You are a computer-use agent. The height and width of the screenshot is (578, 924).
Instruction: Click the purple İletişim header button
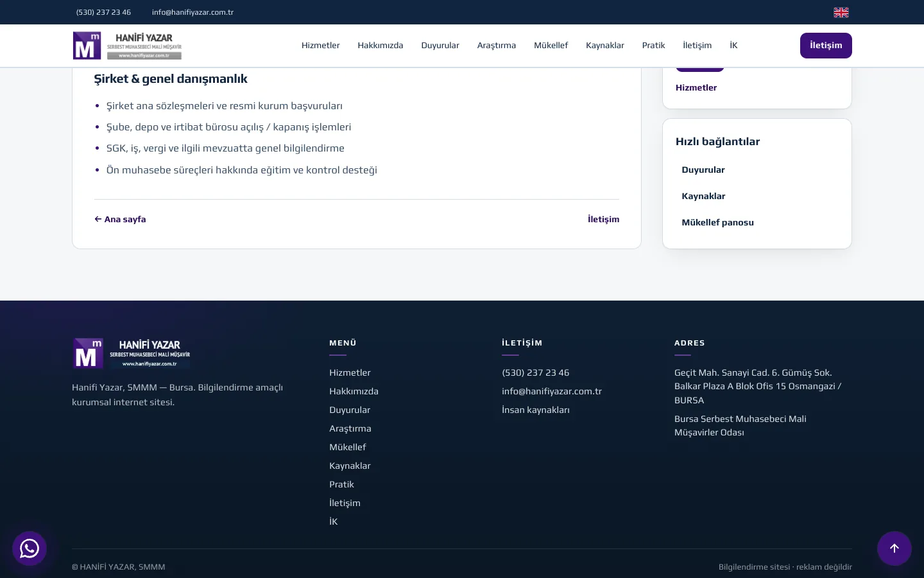tap(826, 46)
